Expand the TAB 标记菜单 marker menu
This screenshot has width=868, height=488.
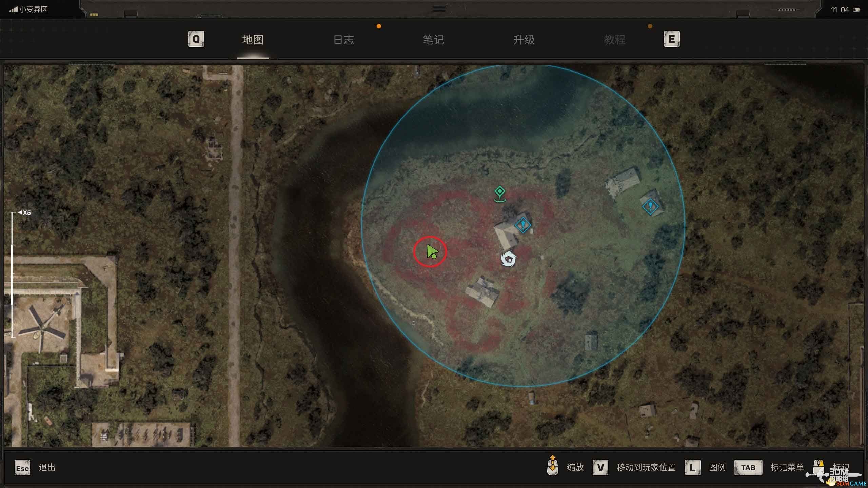pyautogui.click(x=748, y=468)
